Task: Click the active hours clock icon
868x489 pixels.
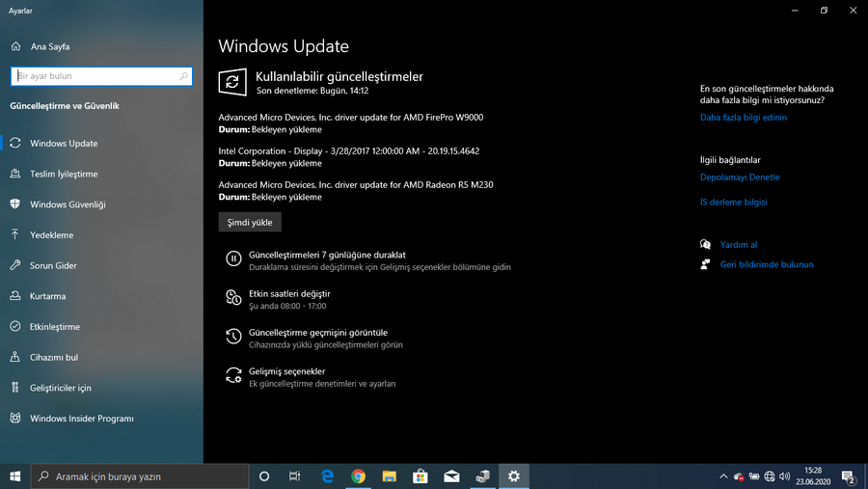Action: [233, 297]
